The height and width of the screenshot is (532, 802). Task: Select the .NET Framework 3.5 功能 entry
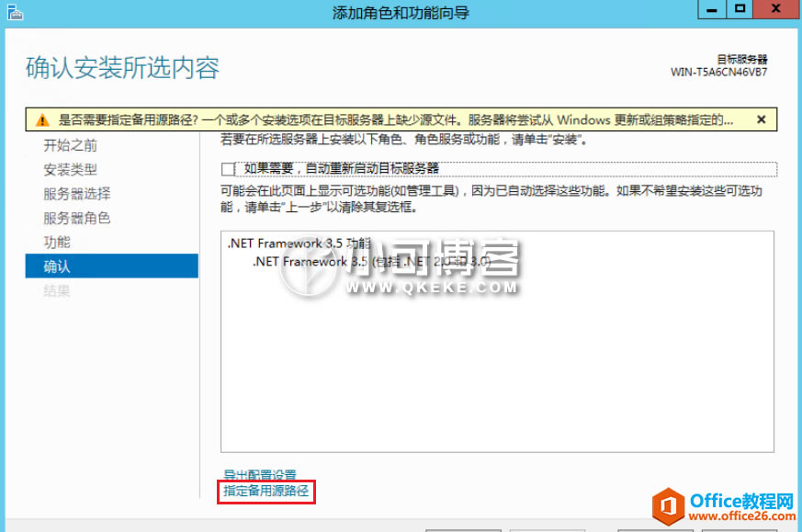pos(299,243)
